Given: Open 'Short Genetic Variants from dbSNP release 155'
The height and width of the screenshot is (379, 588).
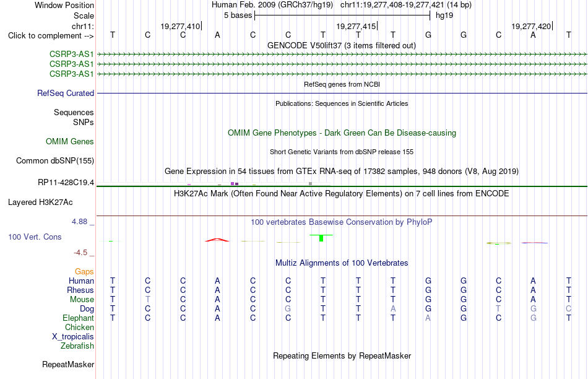Looking at the screenshot, I should click(x=342, y=152).
